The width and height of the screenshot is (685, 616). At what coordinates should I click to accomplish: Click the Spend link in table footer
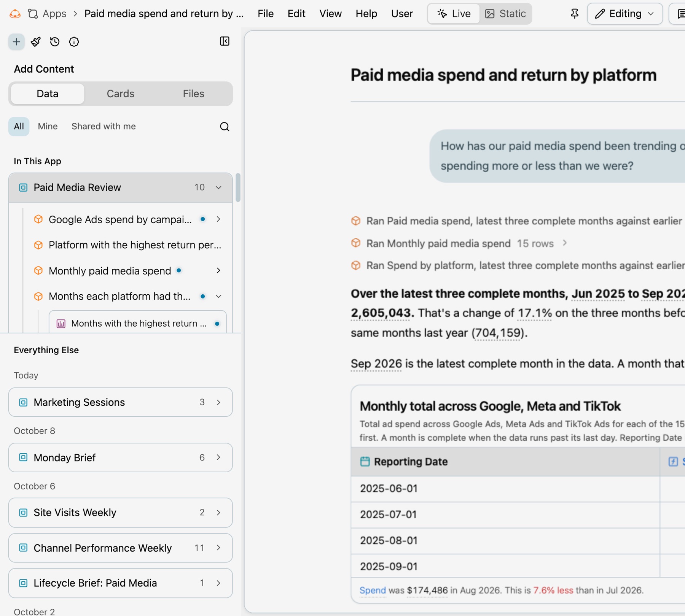point(373,590)
